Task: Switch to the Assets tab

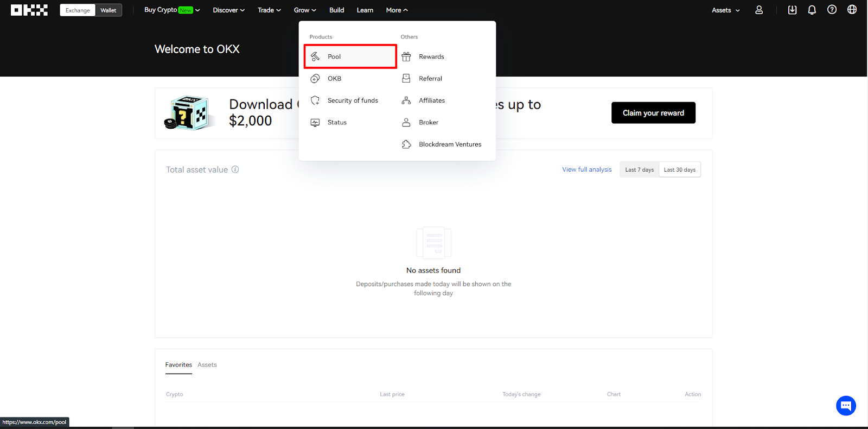Action: pos(207,365)
